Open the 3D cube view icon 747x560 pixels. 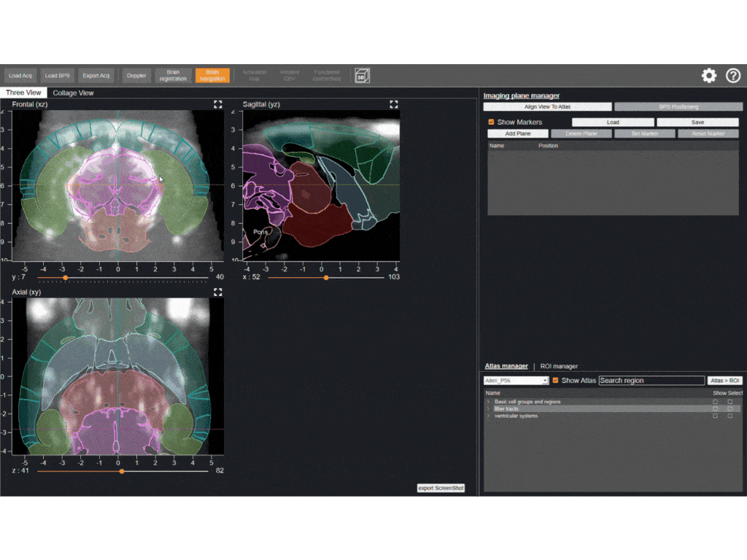coord(362,75)
